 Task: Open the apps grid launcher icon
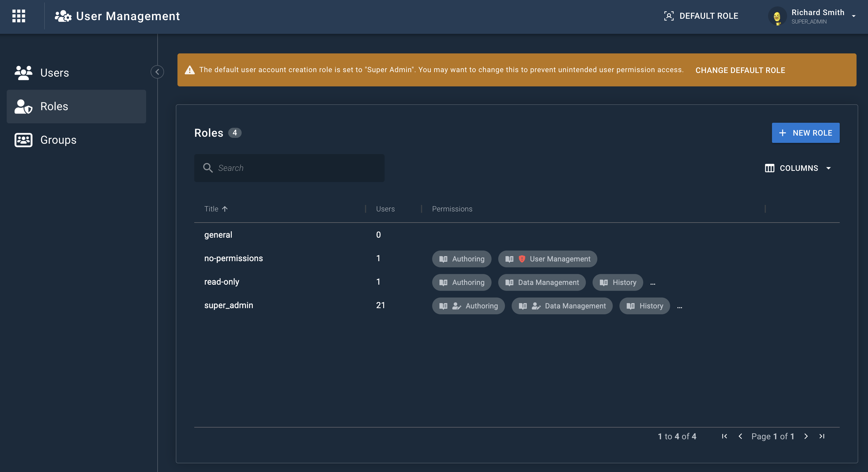click(x=18, y=16)
